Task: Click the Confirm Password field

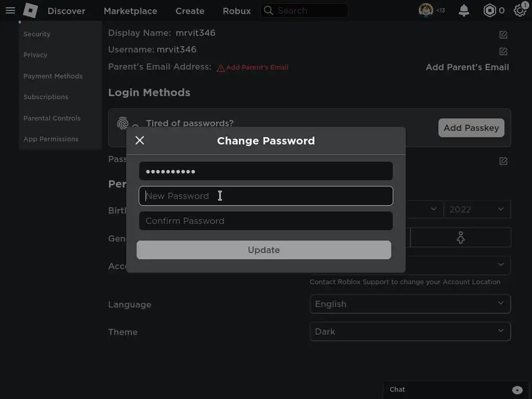Action: [x=266, y=221]
